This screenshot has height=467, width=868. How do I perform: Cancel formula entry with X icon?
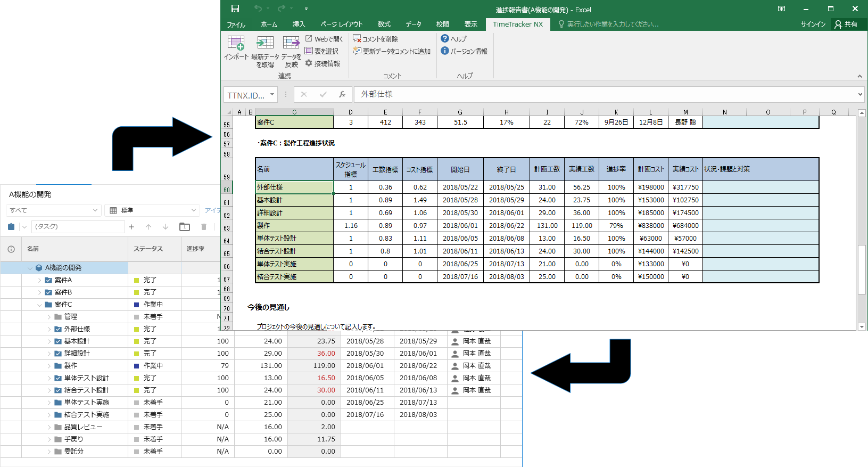304,94
